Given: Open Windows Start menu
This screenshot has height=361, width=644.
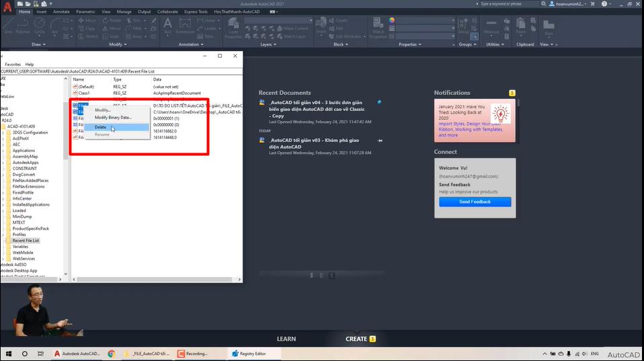Looking at the screenshot, I should pos(8,354).
